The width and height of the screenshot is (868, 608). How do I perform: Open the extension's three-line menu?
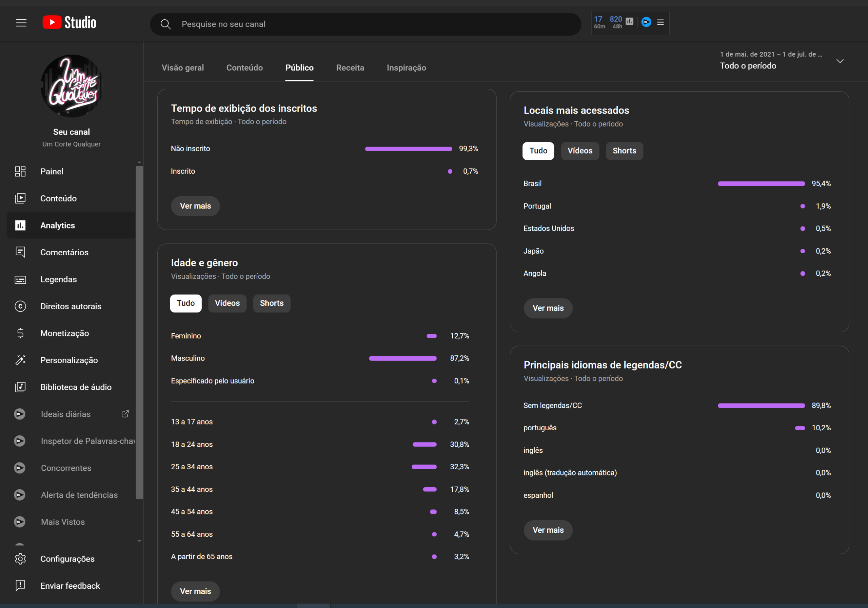pyautogui.click(x=660, y=22)
